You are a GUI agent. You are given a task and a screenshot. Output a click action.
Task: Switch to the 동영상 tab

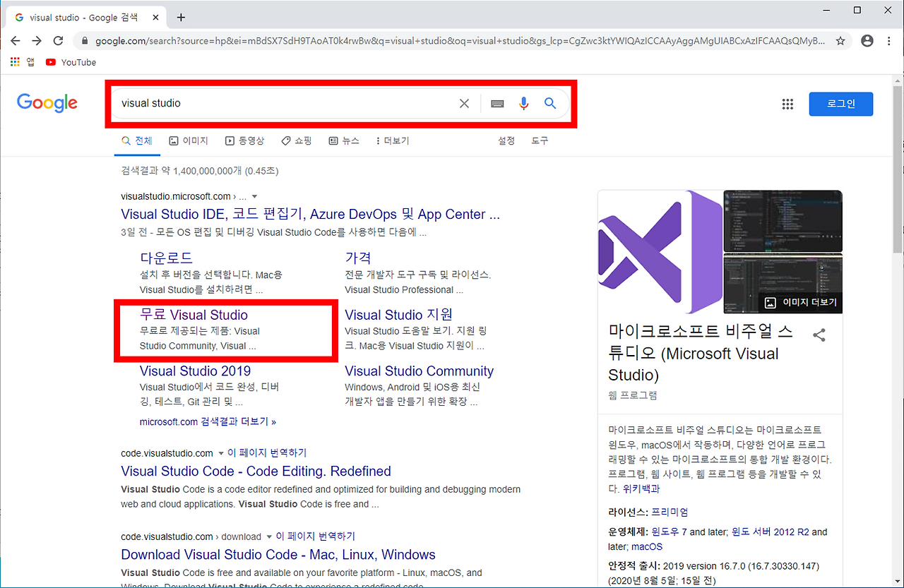244,141
